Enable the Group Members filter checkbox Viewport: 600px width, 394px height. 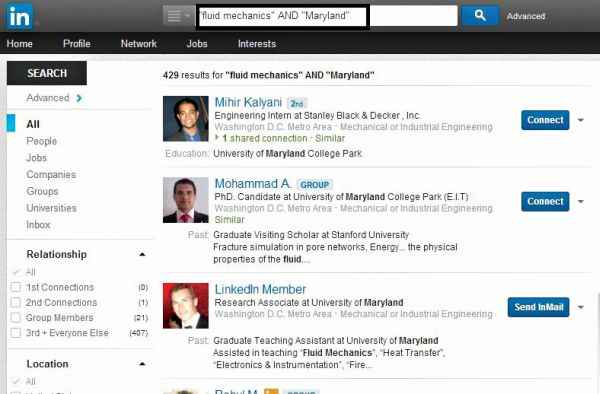tap(16, 317)
